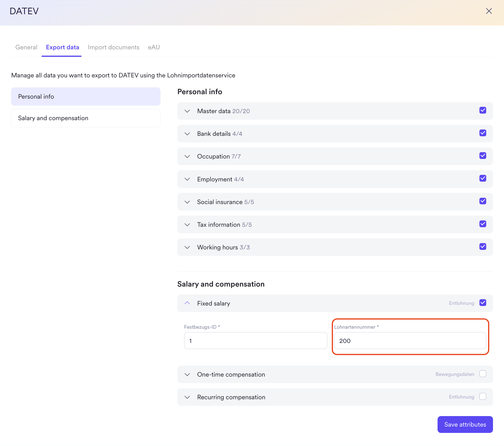Click the Entlohnung tag beside Recurring compensation

tap(461, 397)
